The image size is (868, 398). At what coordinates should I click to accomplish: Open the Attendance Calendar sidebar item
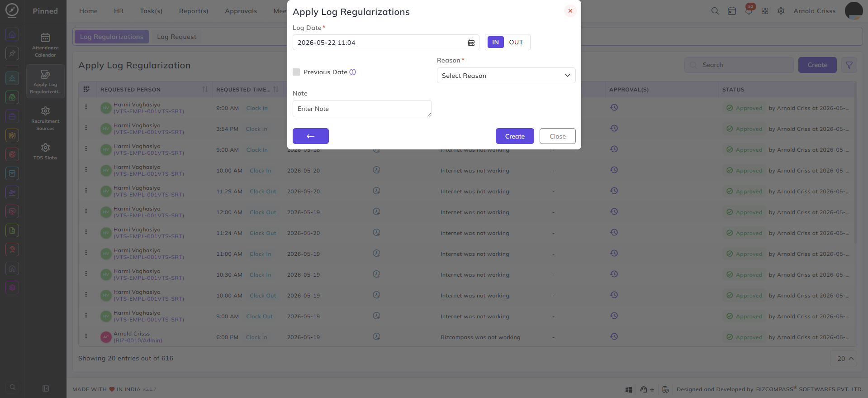click(x=45, y=45)
